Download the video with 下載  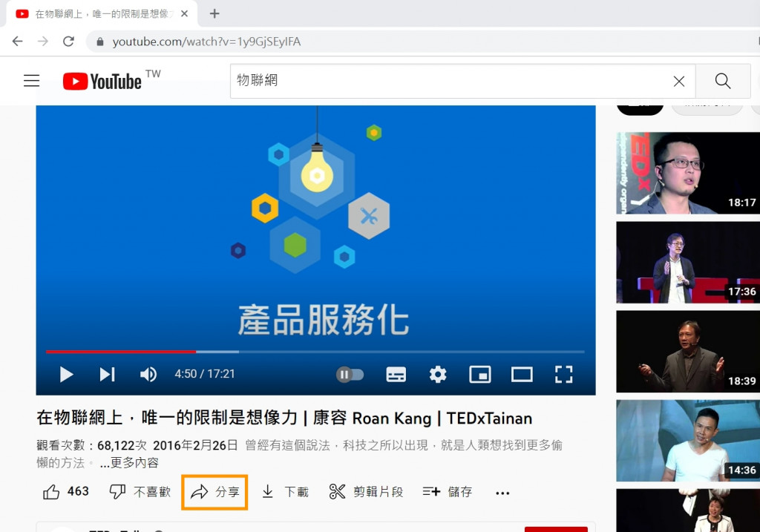click(x=285, y=492)
